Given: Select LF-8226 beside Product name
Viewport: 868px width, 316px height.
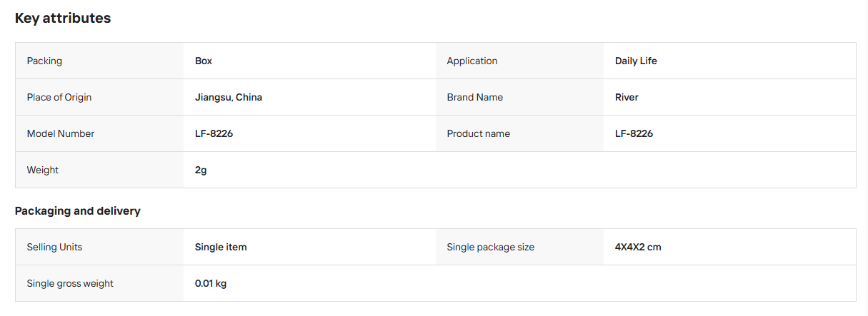Looking at the screenshot, I should point(634,133).
